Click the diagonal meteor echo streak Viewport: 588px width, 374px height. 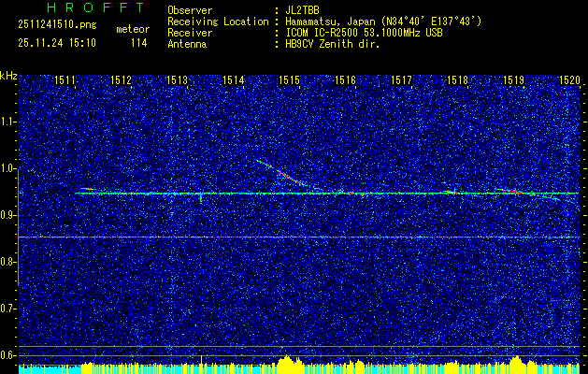(280, 171)
